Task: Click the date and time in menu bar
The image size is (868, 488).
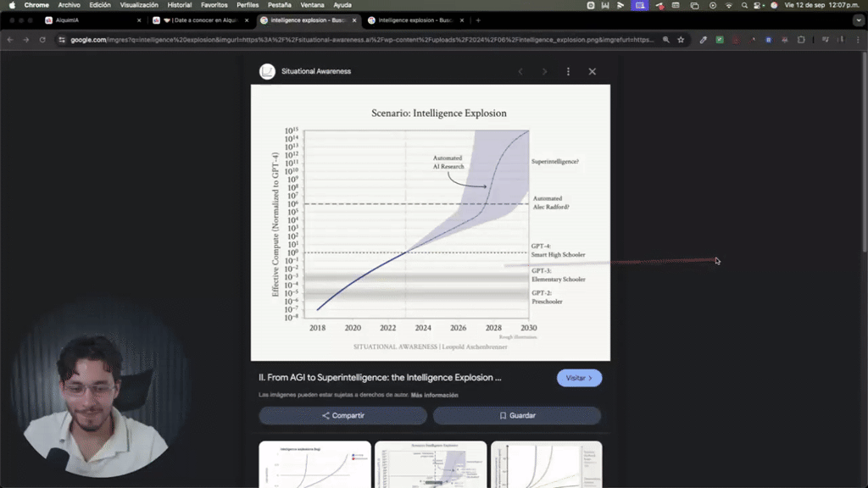Action: click(821, 5)
